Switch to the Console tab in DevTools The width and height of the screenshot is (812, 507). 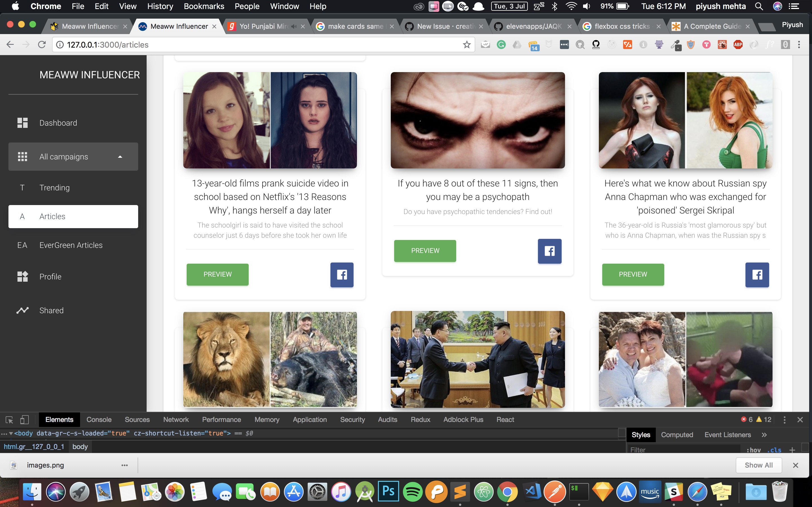point(99,419)
